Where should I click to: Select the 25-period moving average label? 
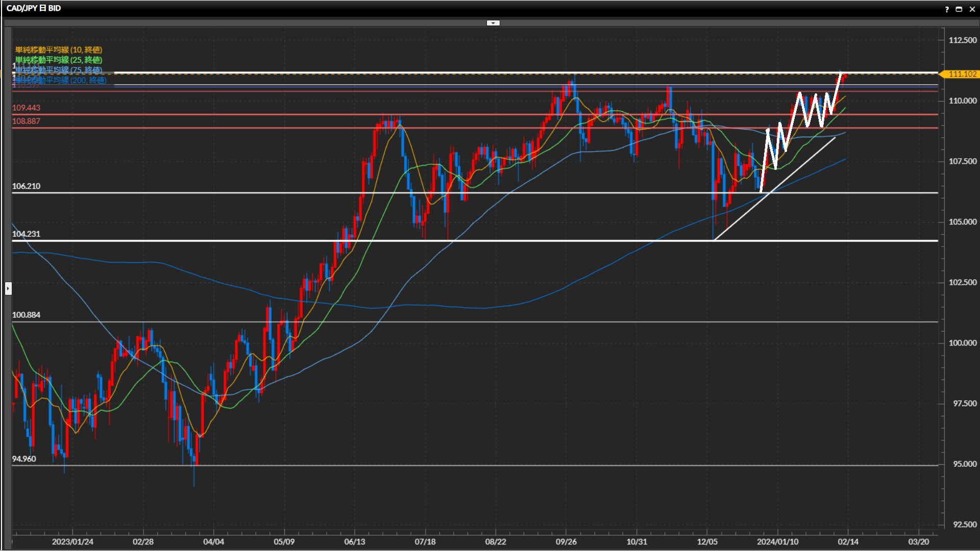coord(59,60)
